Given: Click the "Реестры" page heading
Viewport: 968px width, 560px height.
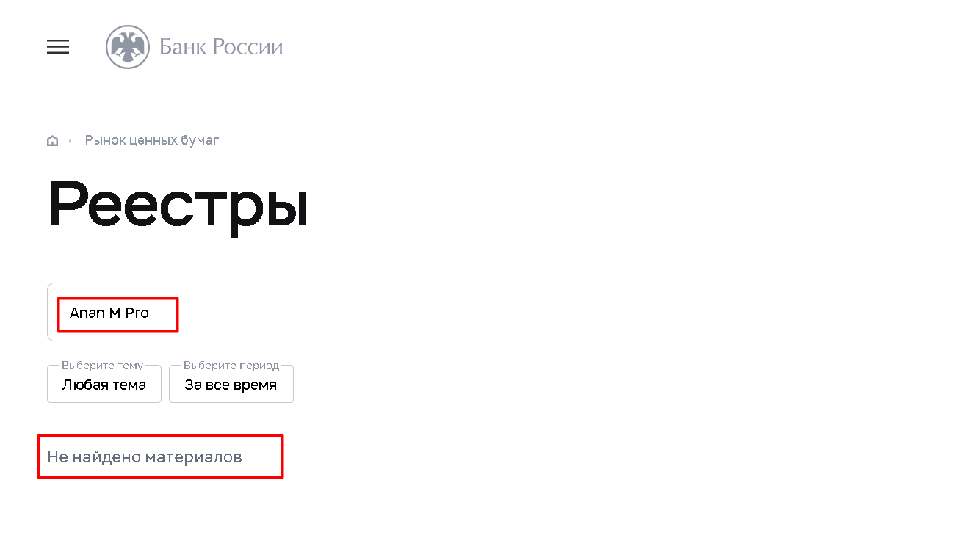Looking at the screenshot, I should point(178,205).
